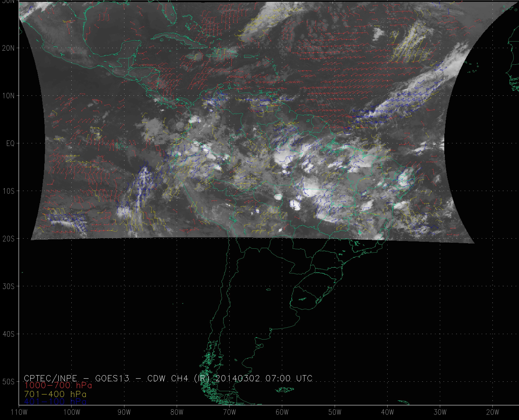Click the GOES13 satellite name in caption

[112, 378]
